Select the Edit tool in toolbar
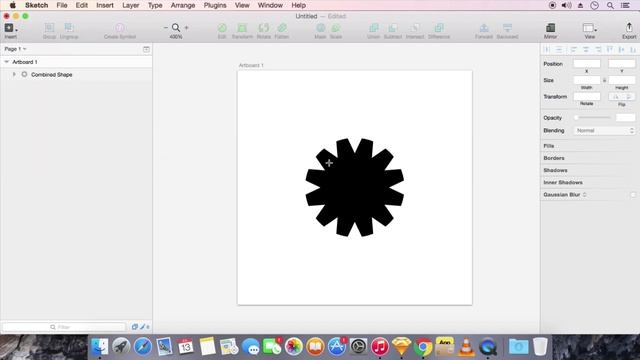 [222, 28]
